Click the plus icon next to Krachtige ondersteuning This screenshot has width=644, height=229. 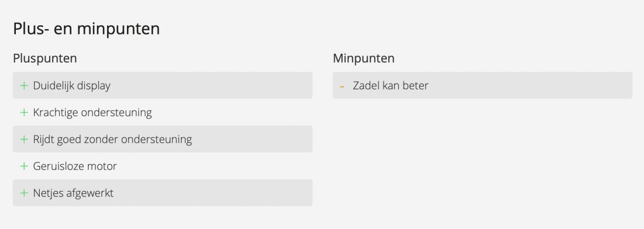[24, 112]
